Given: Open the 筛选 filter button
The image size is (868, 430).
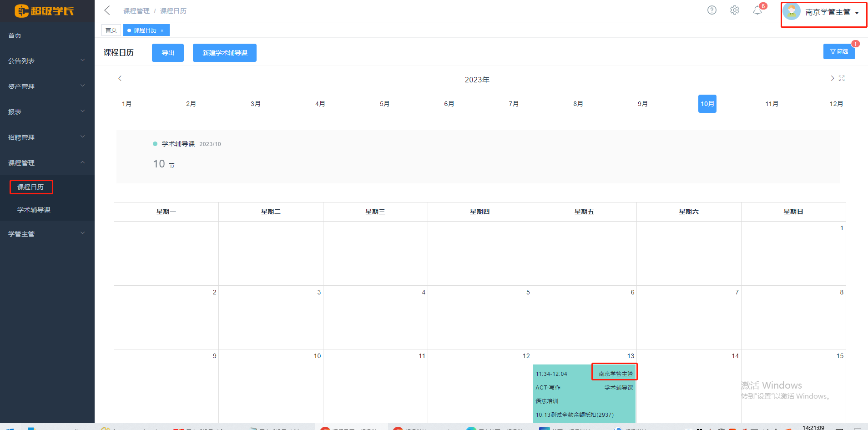Looking at the screenshot, I should (839, 51).
